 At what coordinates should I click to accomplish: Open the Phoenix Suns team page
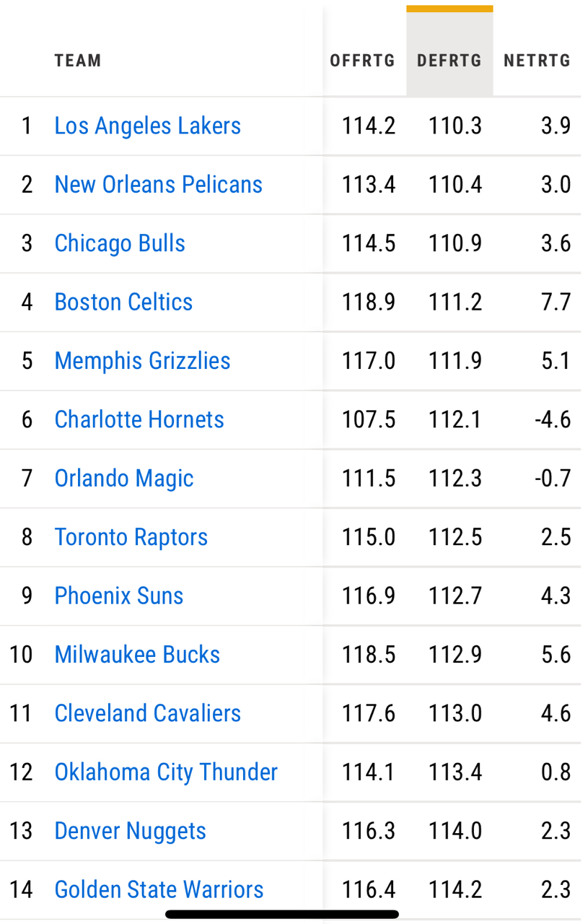pyautogui.click(x=119, y=596)
